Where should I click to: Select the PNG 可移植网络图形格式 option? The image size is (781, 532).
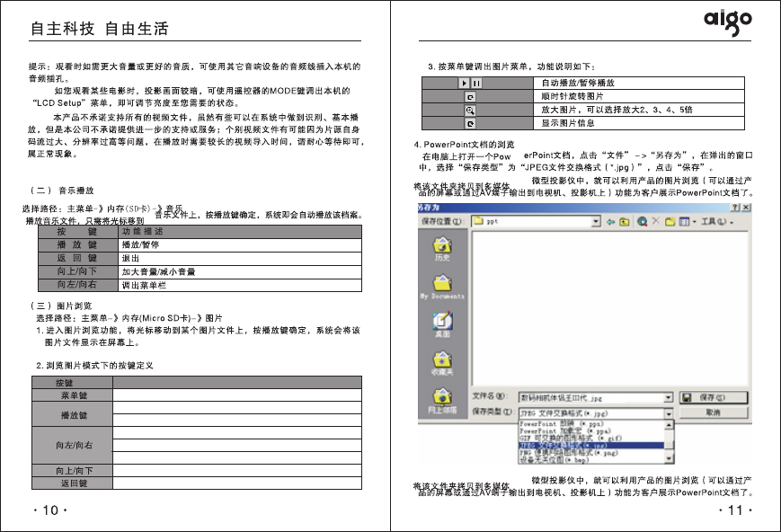591,452
